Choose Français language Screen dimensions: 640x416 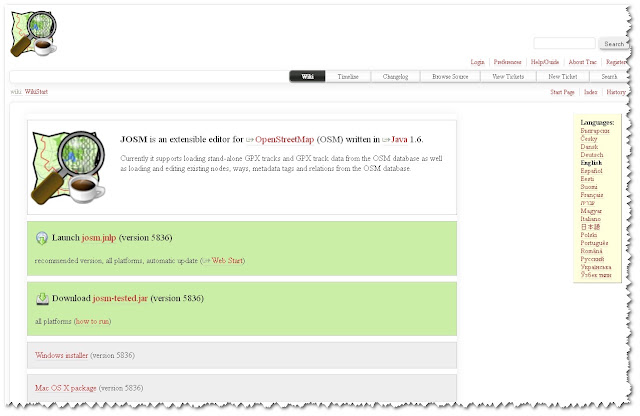click(591, 195)
